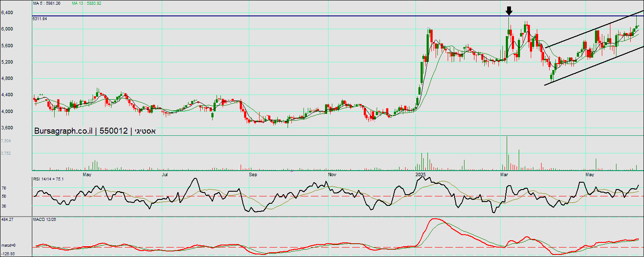Viewport: 644px width, 257px height.
Task: Click the 550012 ticker number
Action: (x=113, y=131)
